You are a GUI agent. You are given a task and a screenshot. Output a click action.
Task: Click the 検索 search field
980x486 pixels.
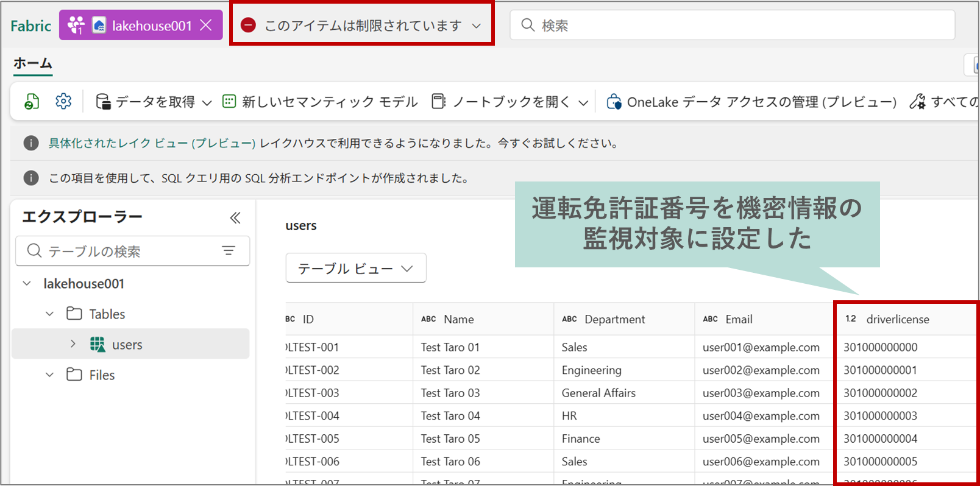[x=732, y=25]
